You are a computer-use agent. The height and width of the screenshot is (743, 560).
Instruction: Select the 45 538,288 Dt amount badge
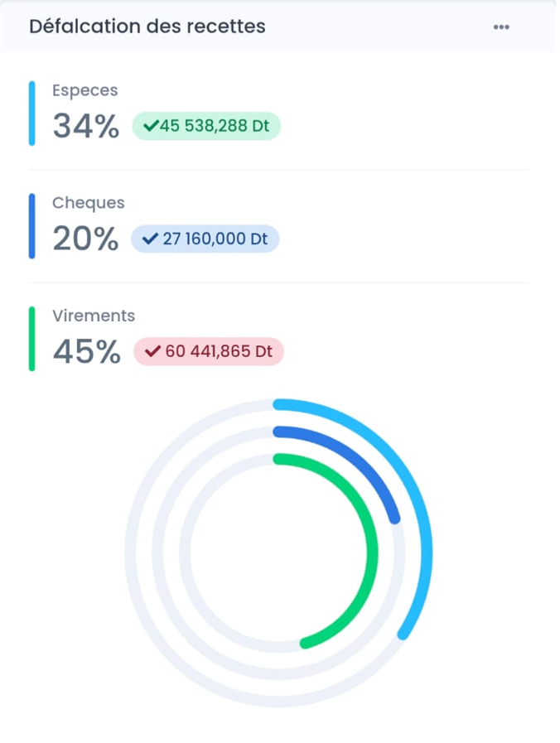206,126
